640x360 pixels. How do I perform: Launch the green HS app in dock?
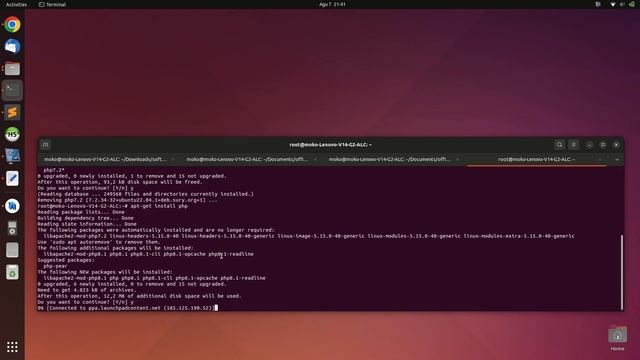tap(12, 134)
